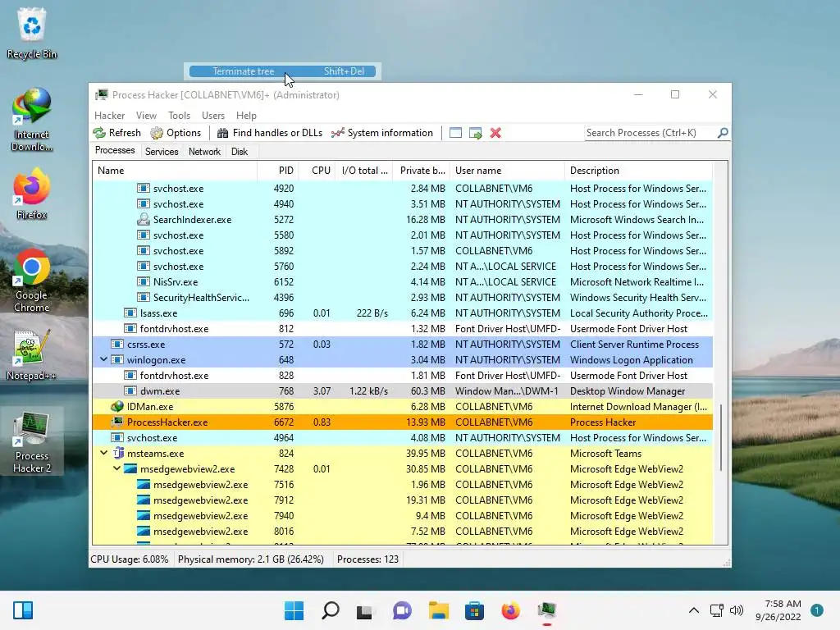Select the csrss.exe process row
This screenshot has width=840, height=630.
(x=402, y=345)
